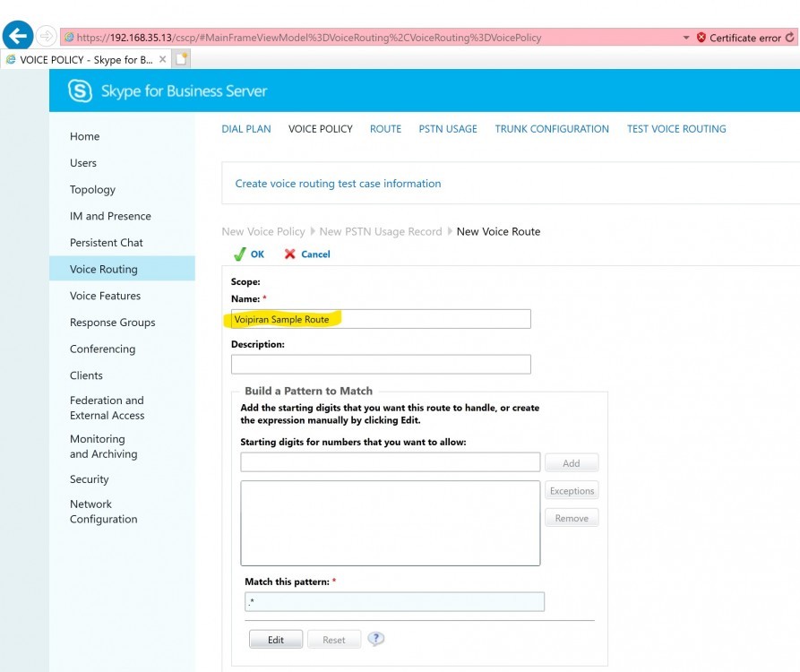
Task: Switch to the PSTN USAGE tab
Action: pyautogui.click(x=448, y=129)
